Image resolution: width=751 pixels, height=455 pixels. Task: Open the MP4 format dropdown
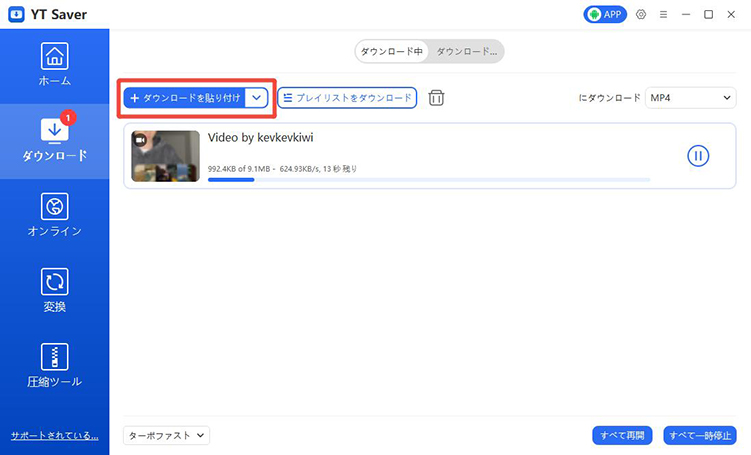[690, 98]
